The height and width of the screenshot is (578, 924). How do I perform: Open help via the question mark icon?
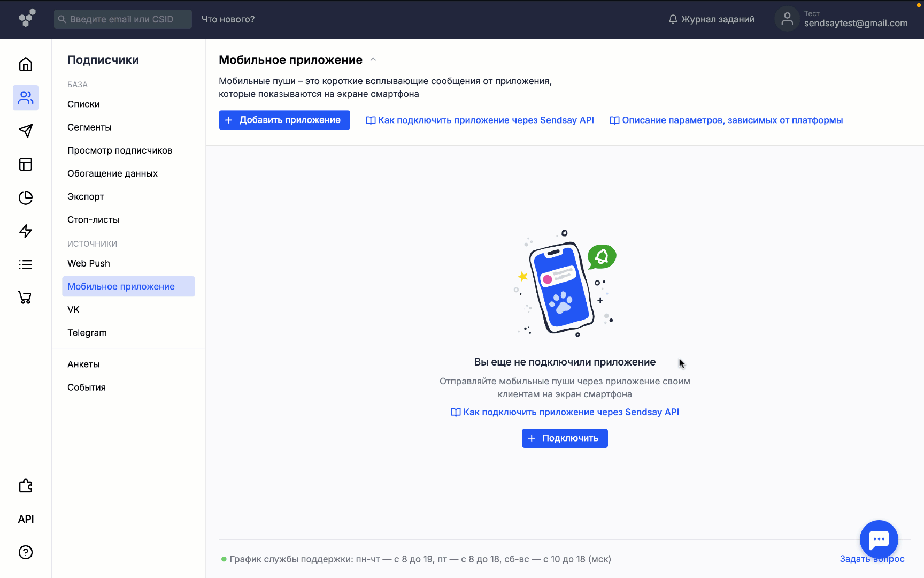click(25, 553)
